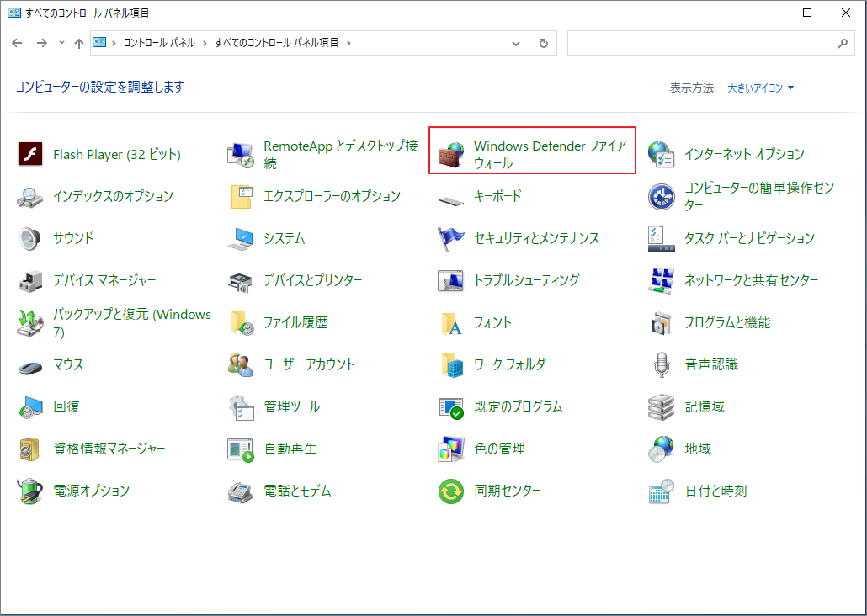Viewport: 867px width, 616px height.
Task: Click the Control Panel icon in address bar
Action: [99, 43]
